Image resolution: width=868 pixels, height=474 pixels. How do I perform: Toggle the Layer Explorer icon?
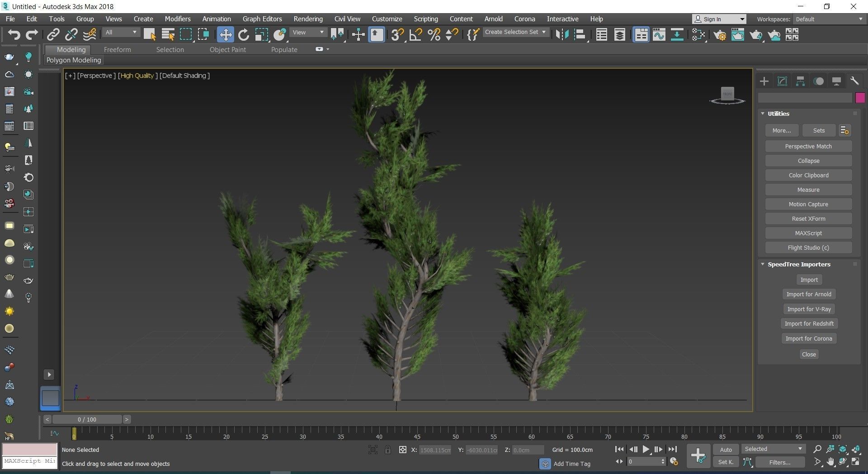[620, 35]
